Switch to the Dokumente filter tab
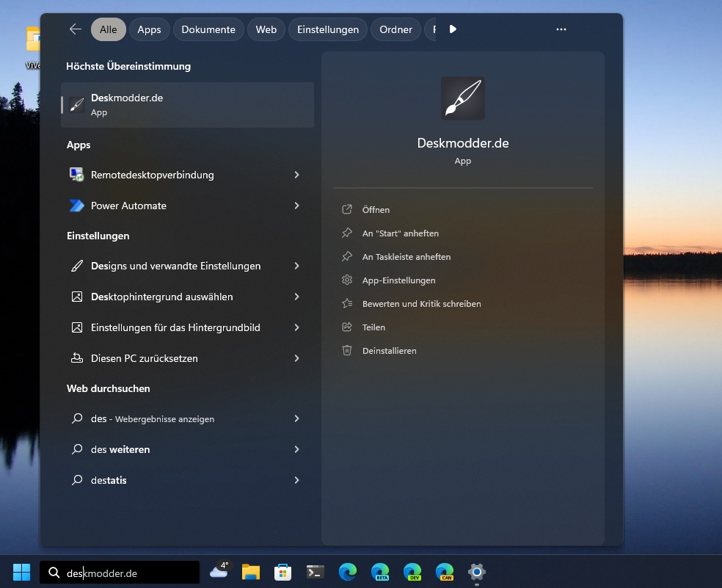Viewport: 722px width, 588px height. point(208,29)
